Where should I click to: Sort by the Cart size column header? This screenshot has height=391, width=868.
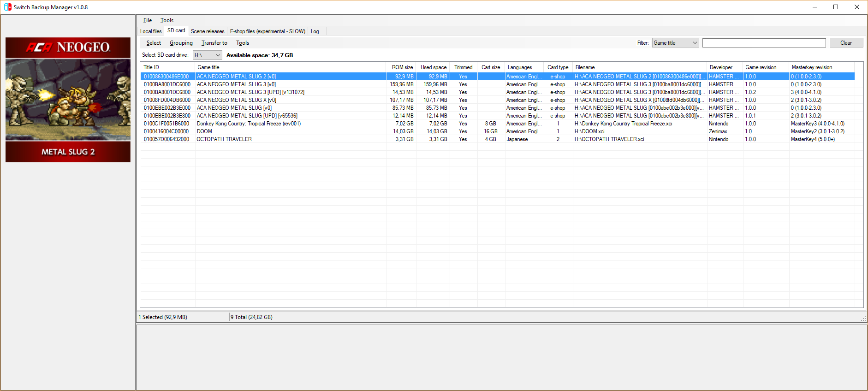(x=491, y=67)
